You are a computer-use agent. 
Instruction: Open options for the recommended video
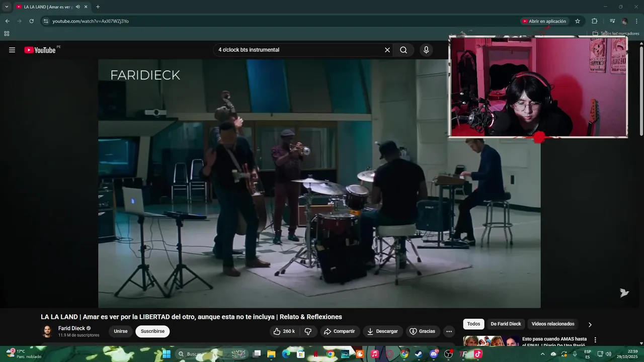[595, 340]
